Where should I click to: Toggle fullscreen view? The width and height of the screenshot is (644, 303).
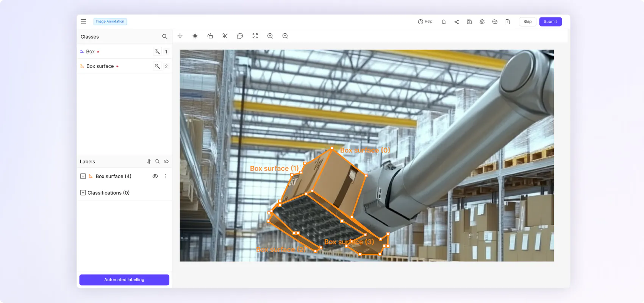255,36
